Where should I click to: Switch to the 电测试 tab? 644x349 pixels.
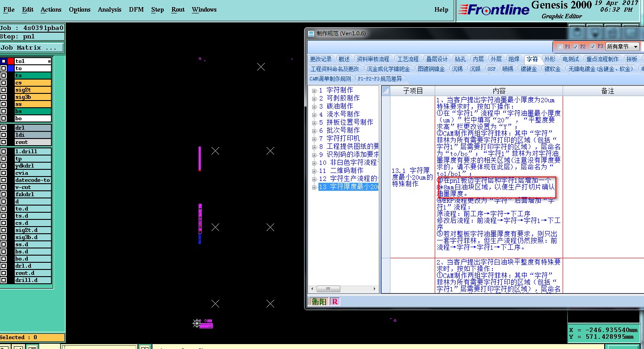tap(571, 59)
